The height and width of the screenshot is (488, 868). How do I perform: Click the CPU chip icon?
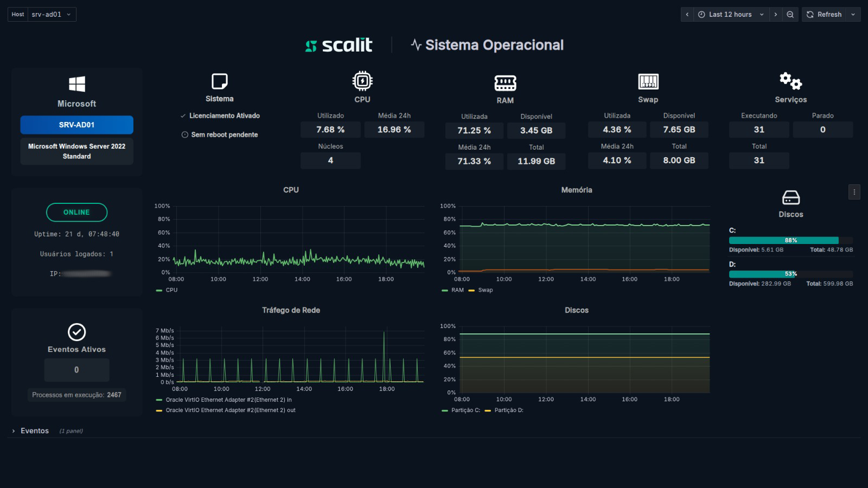(x=362, y=81)
